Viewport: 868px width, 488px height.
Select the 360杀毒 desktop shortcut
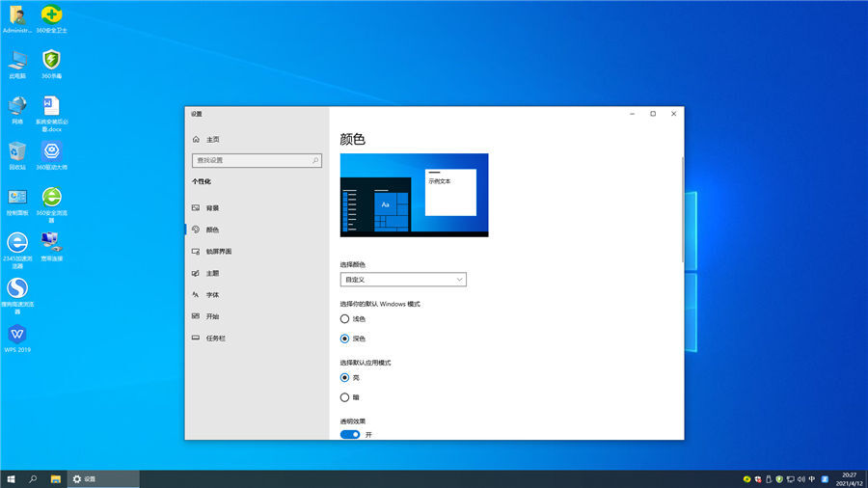click(x=51, y=65)
